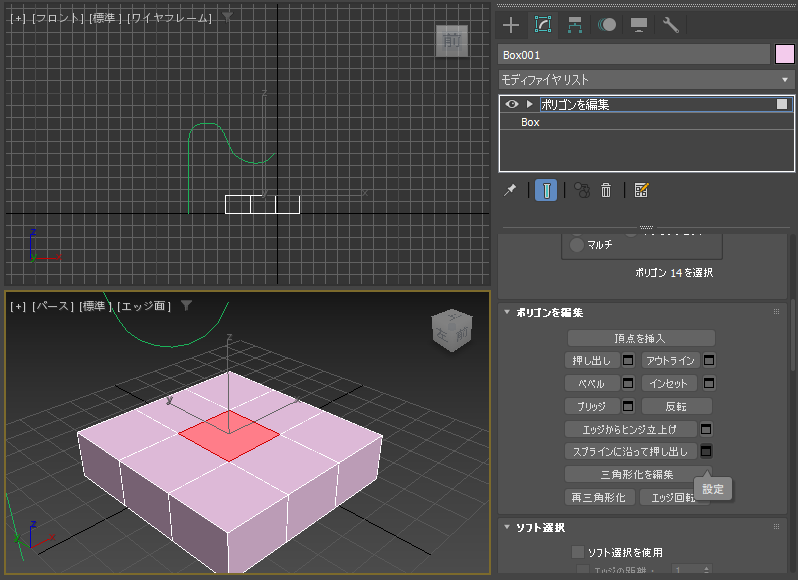Open [エッジ面] shading menu

(144, 306)
